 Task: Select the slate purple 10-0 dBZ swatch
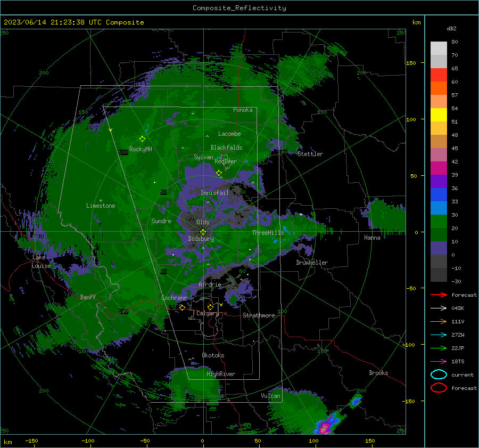tap(439, 248)
